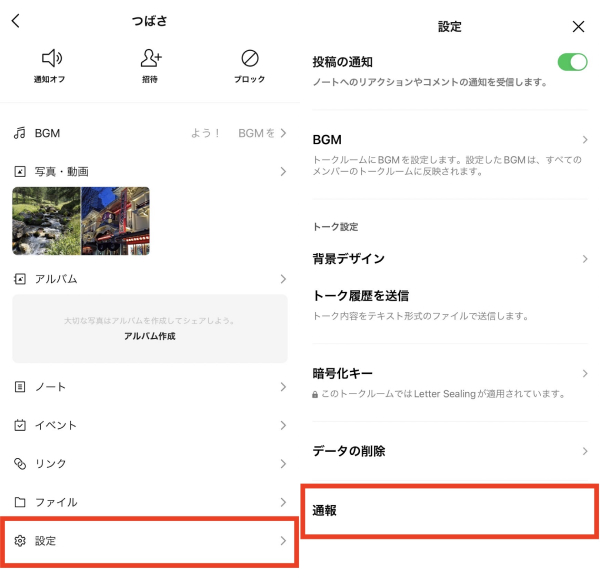Click the 投稿の通知 heading
The width and height of the screenshot is (600, 578).
click(342, 62)
